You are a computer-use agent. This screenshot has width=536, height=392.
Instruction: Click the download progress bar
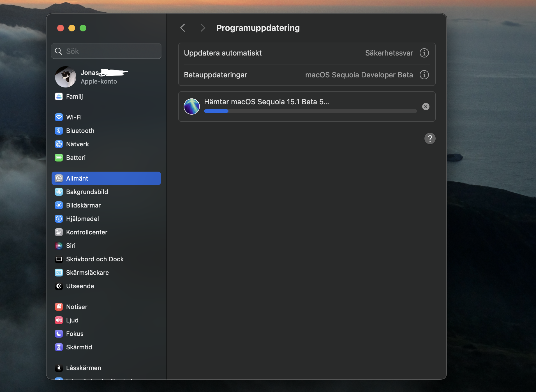click(x=310, y=111)
